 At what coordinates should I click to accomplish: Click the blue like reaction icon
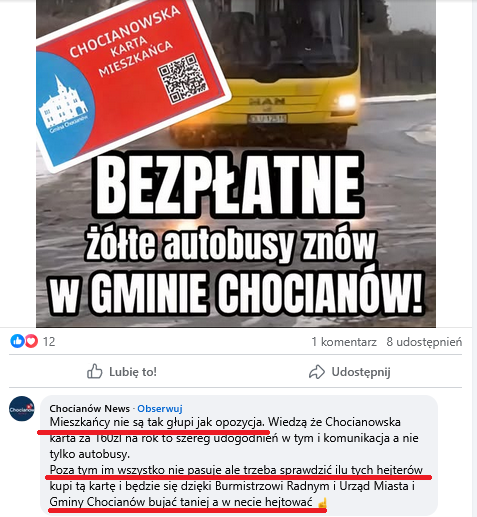click(17, 341)
